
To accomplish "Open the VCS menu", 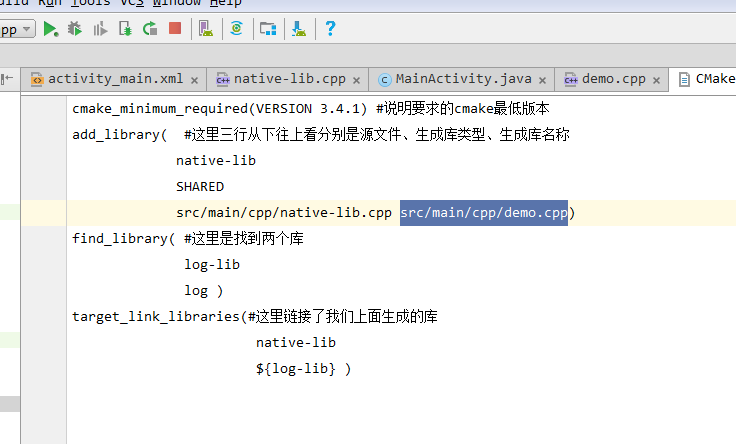I will (131, 3).
